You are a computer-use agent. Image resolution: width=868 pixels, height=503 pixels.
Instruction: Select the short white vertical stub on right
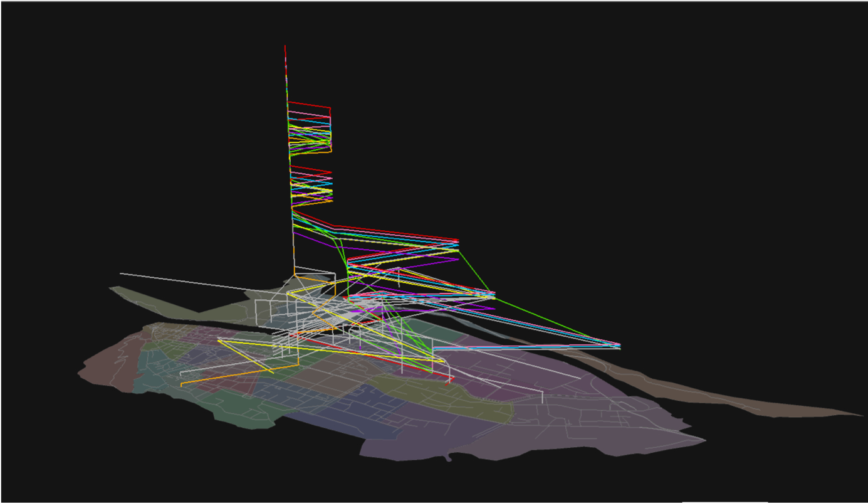coord(542,398)
